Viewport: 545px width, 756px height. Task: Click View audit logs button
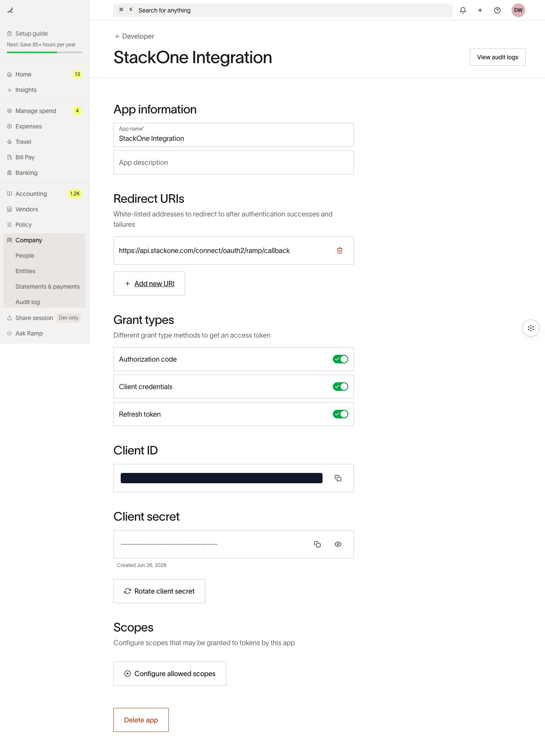click(x=497, y=57)
